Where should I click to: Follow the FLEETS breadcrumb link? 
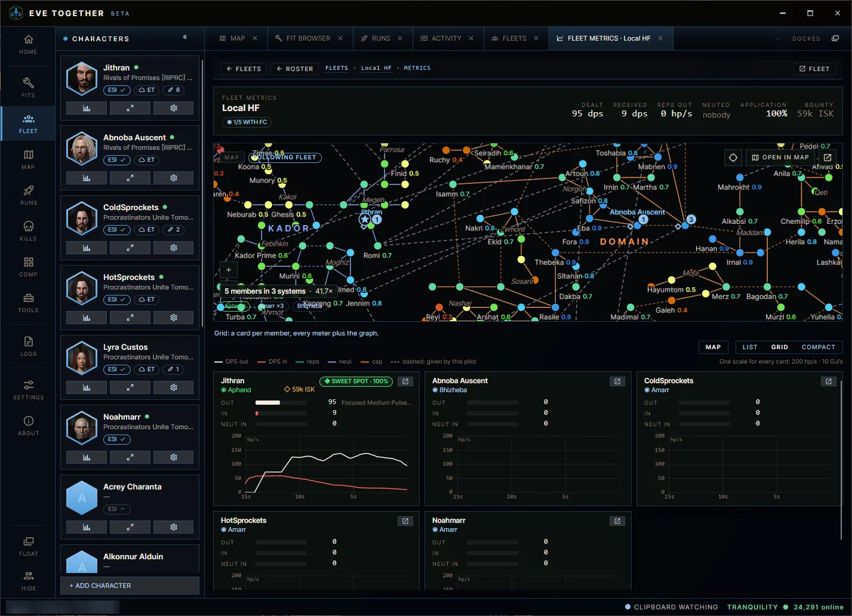tap(337, 68)
